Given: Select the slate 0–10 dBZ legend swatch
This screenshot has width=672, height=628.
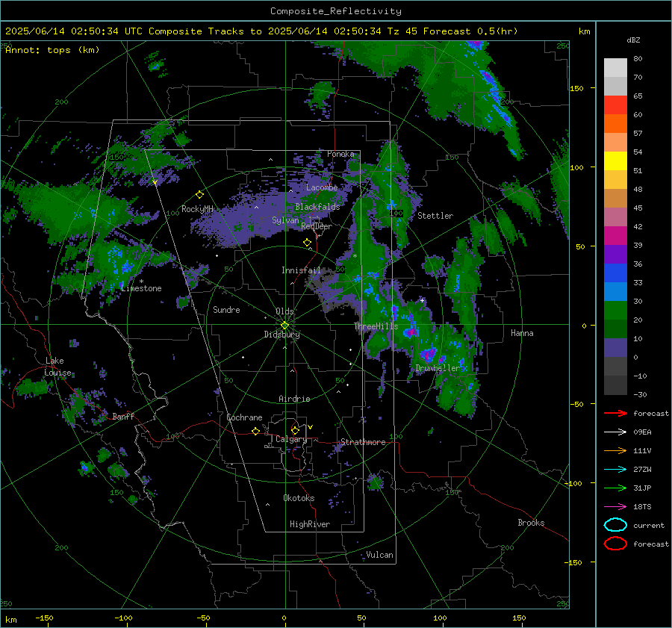Looking at the screenshot, I should [x=615, y=348].
